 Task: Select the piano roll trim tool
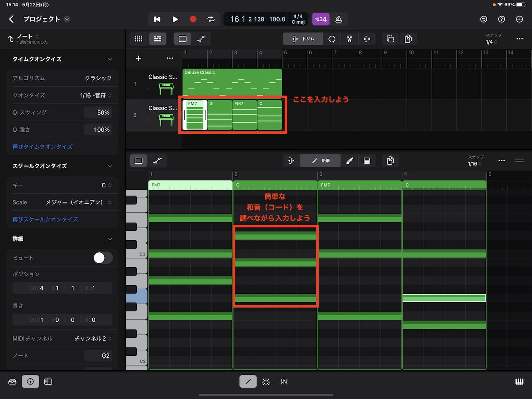291,160
